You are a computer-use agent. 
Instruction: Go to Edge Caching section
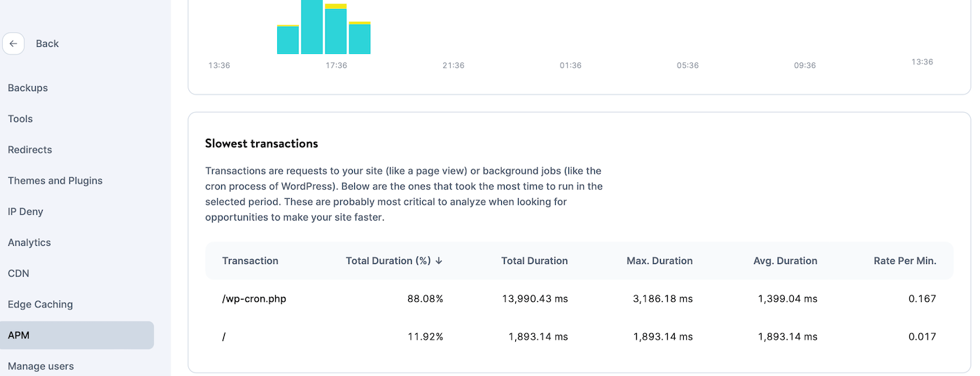[41, 304]
